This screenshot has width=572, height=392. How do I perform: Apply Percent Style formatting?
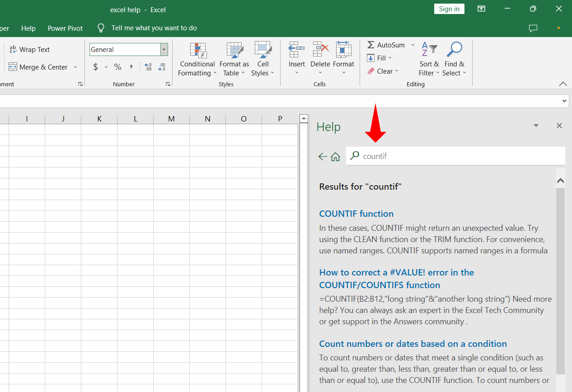click(x=117, y=67)
